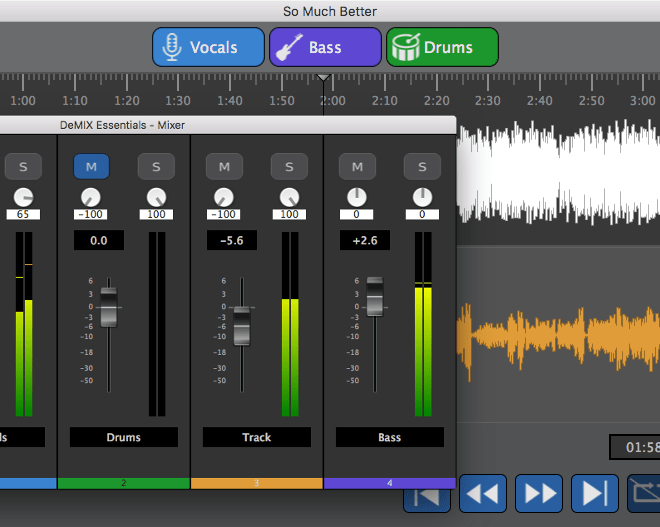Click the Track pan value 100 field
Viewport: 660px width, 527px height.
click(x=289, y=214)
